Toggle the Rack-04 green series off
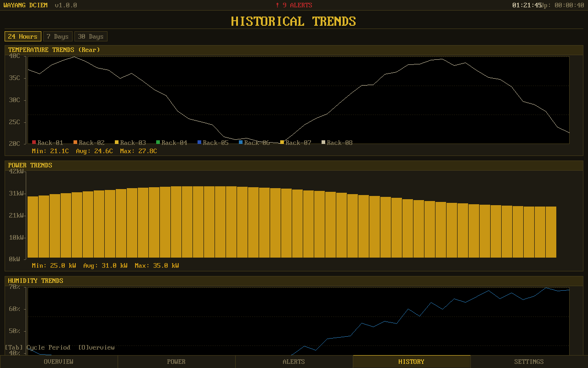The height and width of the screenshot is (368, 588). (170, 143)
